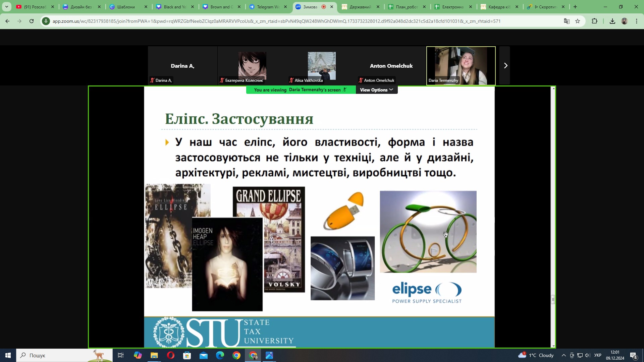Viewport: 644px width, 362px height.
Task: Open Opera browser from the taskbar
Action: click(x=170, y=355)
